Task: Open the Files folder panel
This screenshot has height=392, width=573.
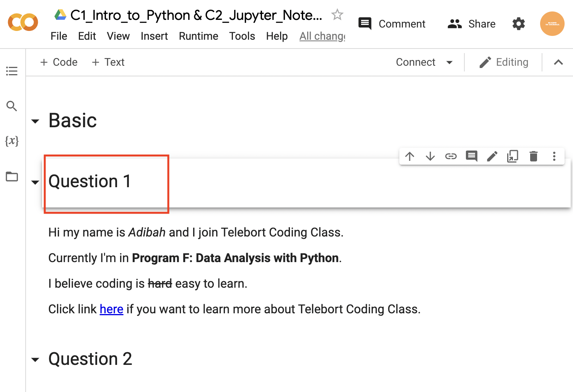Action: 12,177
